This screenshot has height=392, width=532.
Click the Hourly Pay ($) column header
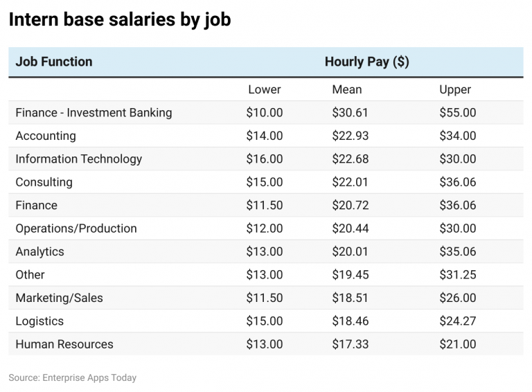click(366, 62)
